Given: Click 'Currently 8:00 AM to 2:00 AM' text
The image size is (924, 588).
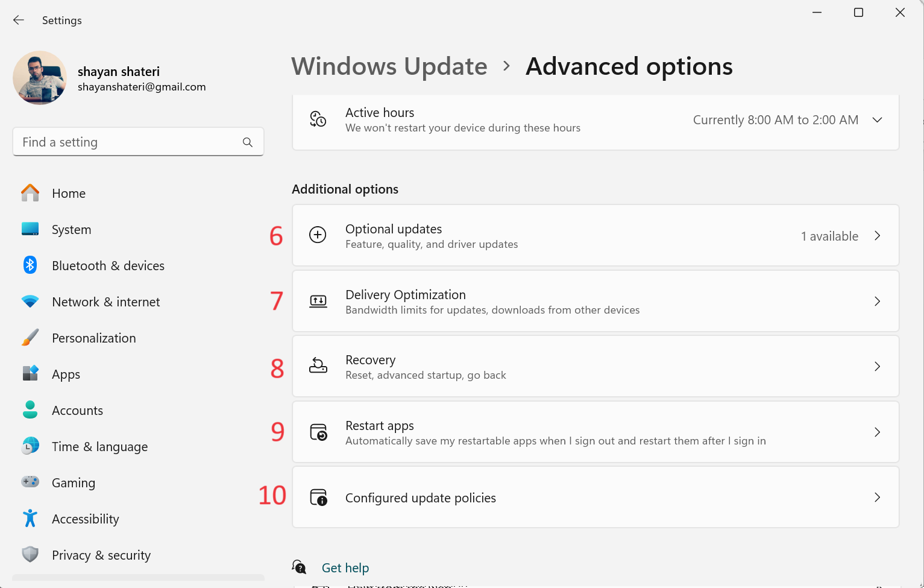Looking at the screenshot, I should (x=776, y=120).
